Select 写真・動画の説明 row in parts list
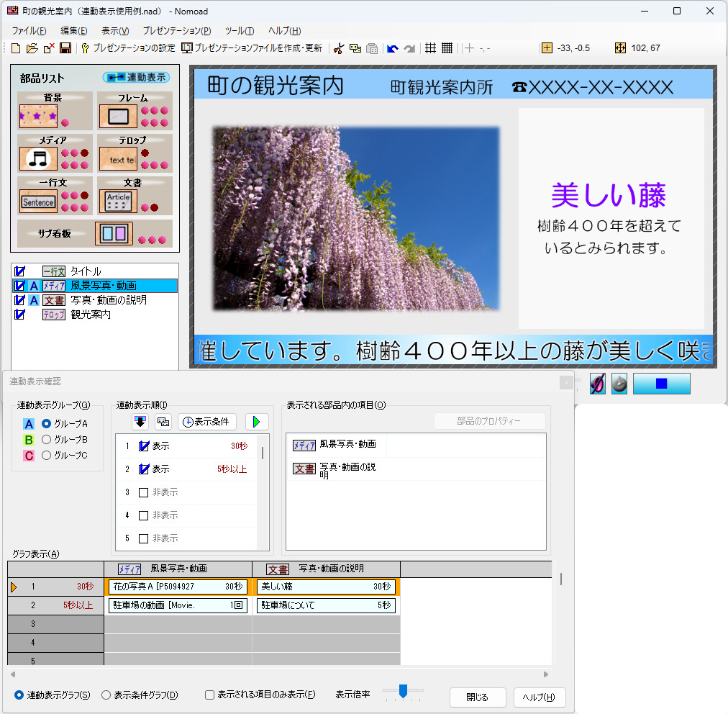Image resolution: width=728 pixels, height=714 pixels. (x=95, y=300)
